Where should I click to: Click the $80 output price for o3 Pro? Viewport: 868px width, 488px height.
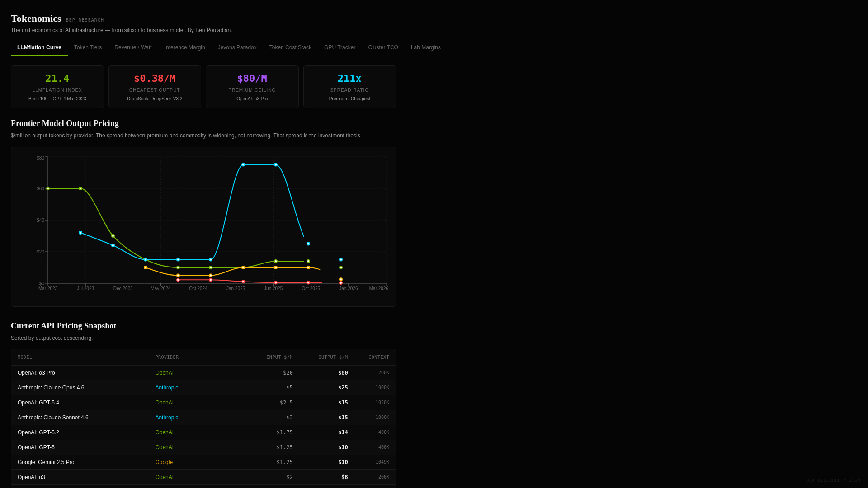point(343,373)
